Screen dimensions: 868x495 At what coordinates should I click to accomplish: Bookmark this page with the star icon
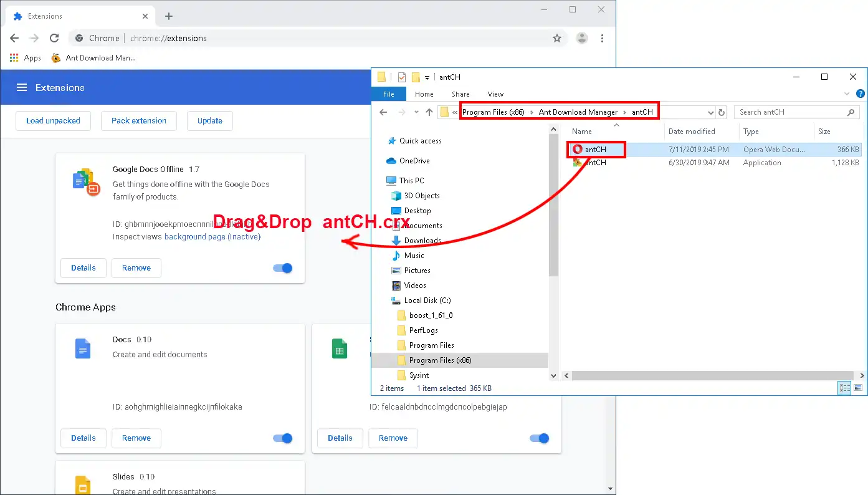tap(557, 38)
